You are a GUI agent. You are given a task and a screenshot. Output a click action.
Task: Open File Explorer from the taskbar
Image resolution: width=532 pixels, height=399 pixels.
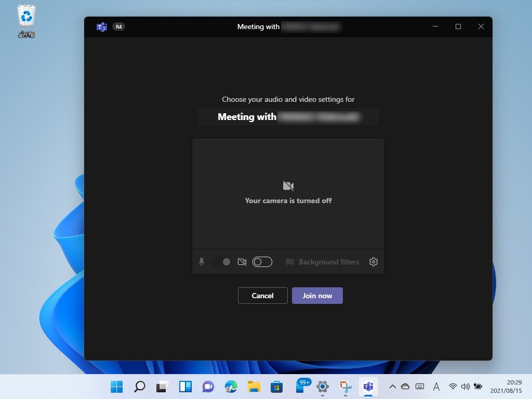pos(254,387)
